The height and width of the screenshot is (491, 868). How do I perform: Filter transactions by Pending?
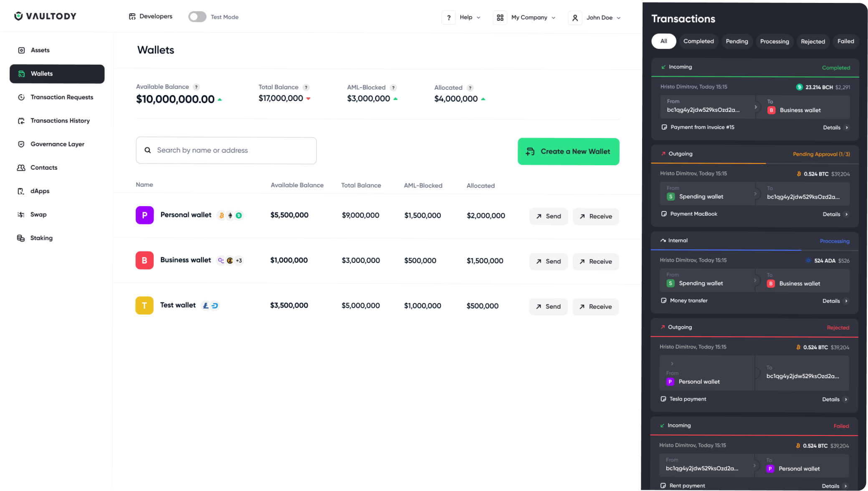(x=737, y=41)
